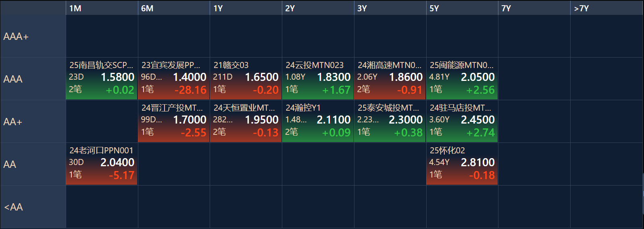Click the 24老河口PPN001 bond tile
This screenshot has height=229, width=644.
tap(102, 164)
